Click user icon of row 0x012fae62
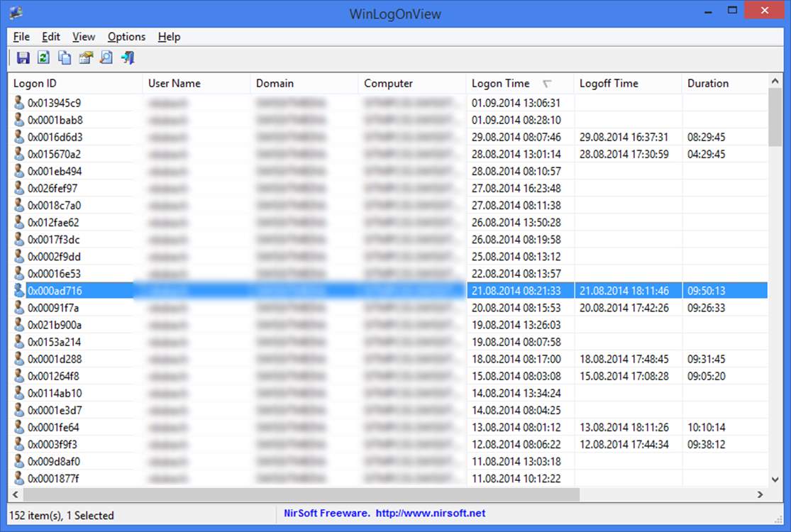The width and height of the screenshot is (791, 532). tap(18, 223)
